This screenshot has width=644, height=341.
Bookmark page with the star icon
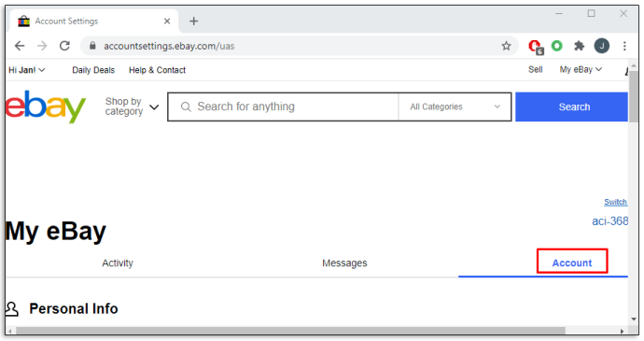pos(506,46)
